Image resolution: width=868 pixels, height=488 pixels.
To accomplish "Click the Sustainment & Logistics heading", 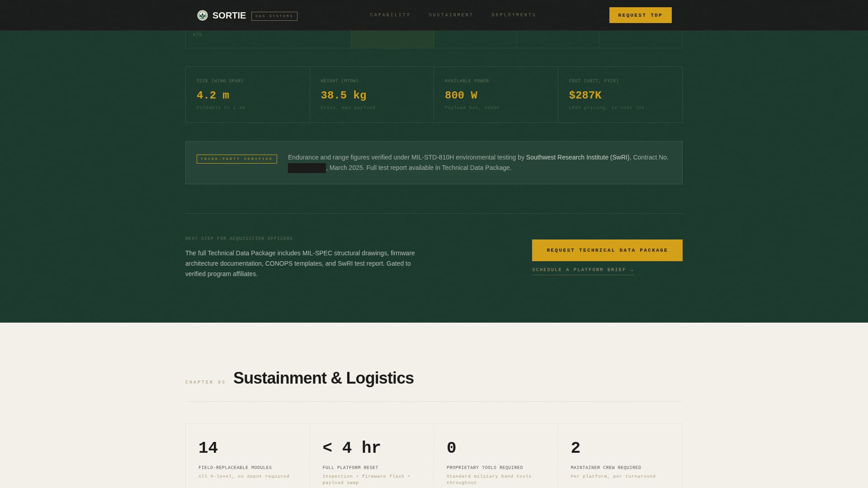I will tap(323, 378).
